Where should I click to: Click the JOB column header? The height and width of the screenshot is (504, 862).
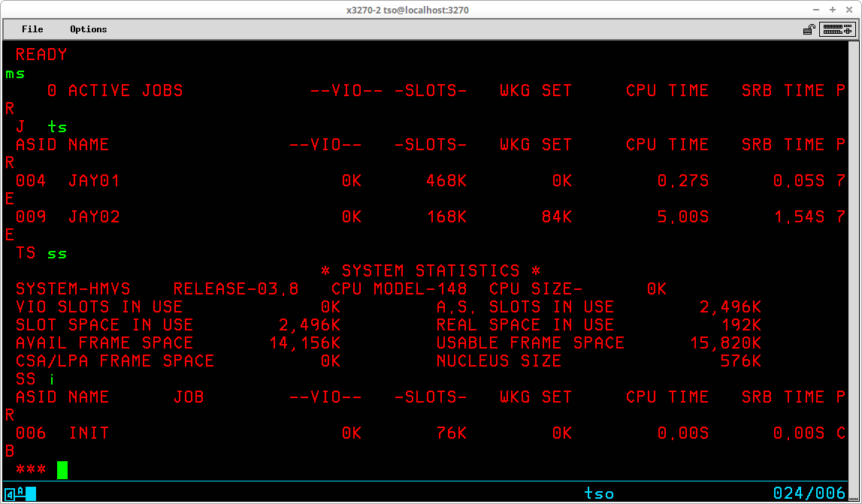[x=189, y=397]
